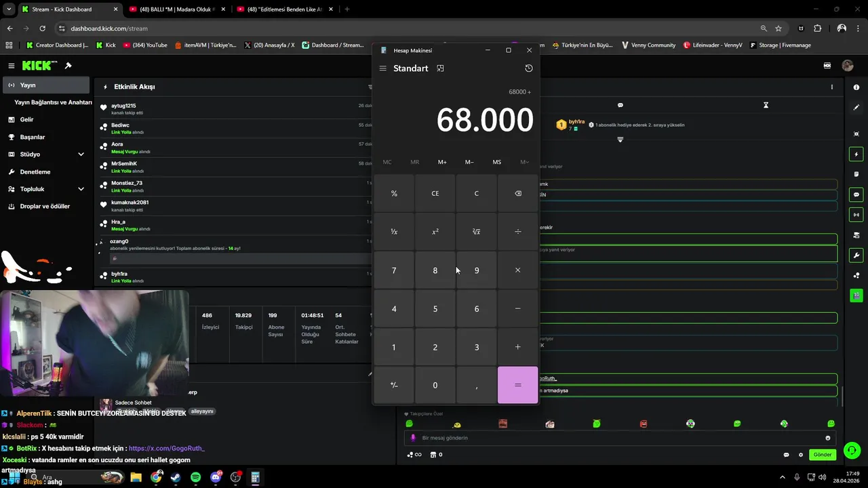The width and height of the screenshot is (868, 488).
Task: Open the chat panel three-dot menu
Action: pyautogui.click(x=832, y=87)
